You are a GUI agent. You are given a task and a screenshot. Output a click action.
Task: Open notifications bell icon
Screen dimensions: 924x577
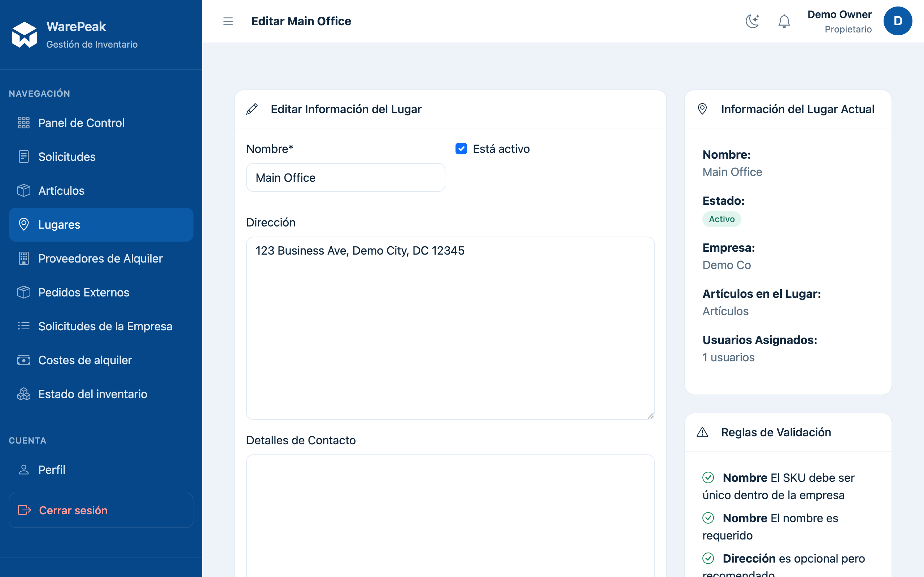(x=784, y=21)
